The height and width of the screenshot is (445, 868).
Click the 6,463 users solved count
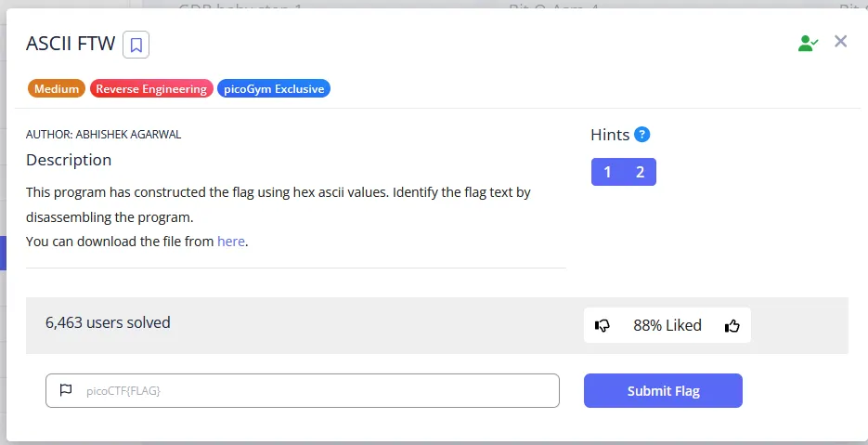108,323
